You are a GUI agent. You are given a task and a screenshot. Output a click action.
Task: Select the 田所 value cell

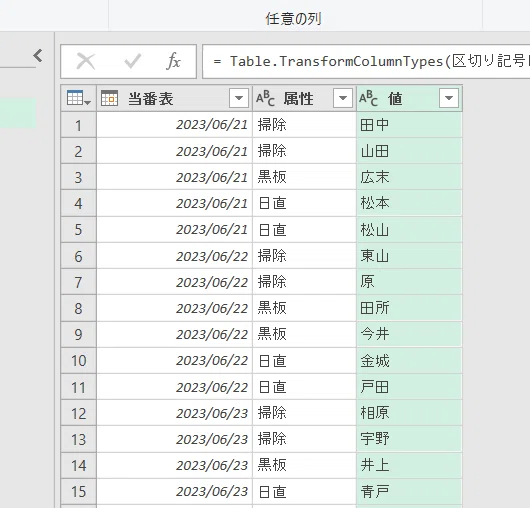(409, 308)
